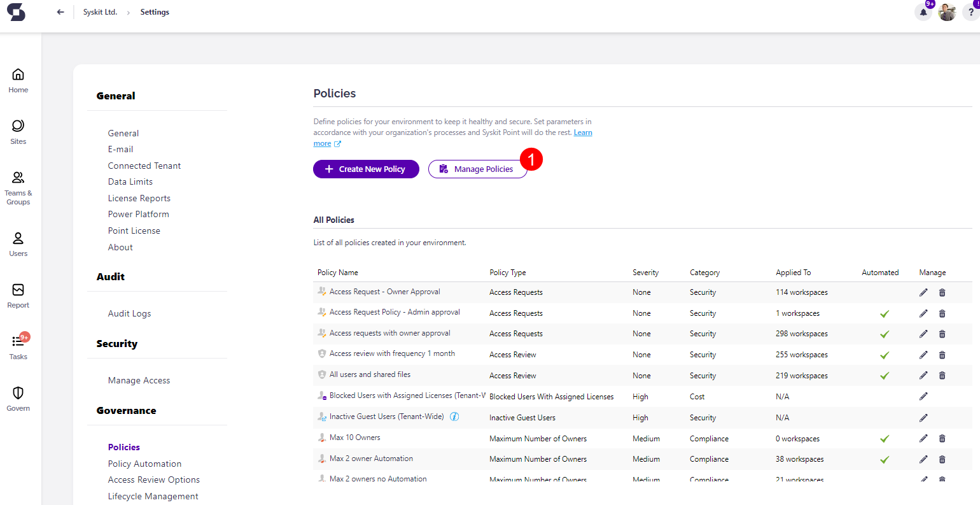Open your profile avatar menu
The width and height of the screenshot is (980, 505).
[947, 12]
